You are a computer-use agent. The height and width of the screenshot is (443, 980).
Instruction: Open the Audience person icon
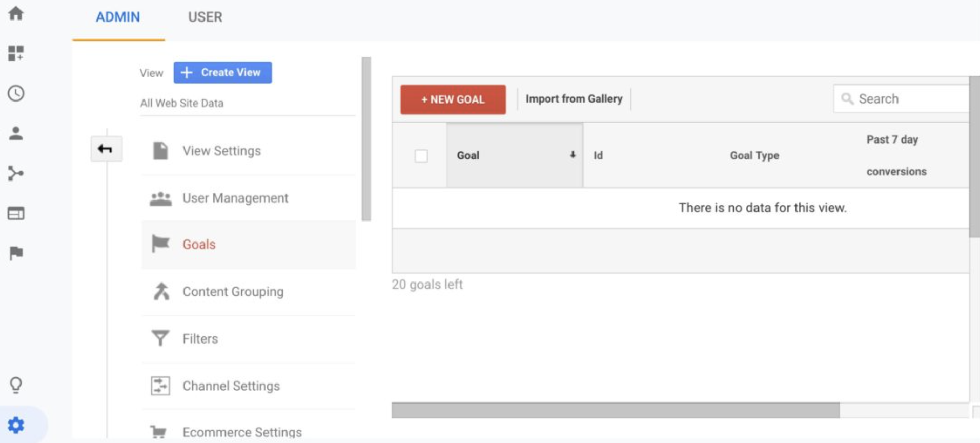(16, 133)
